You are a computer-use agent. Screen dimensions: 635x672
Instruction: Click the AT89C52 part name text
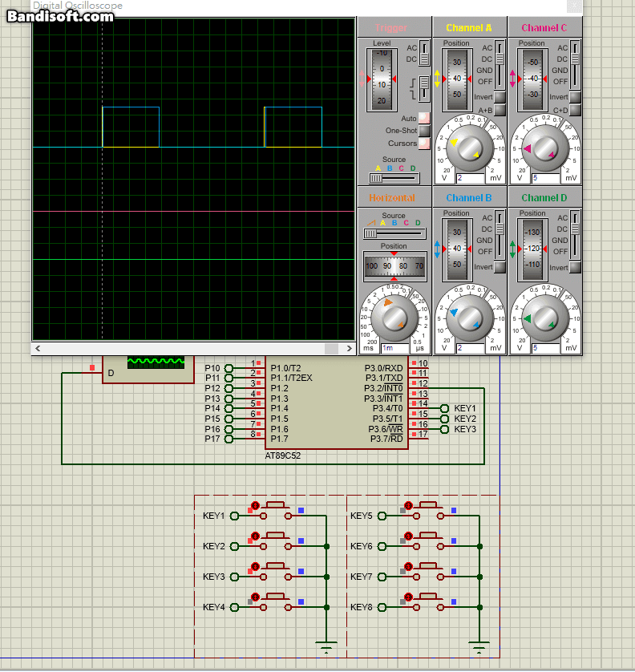[283, 455]
